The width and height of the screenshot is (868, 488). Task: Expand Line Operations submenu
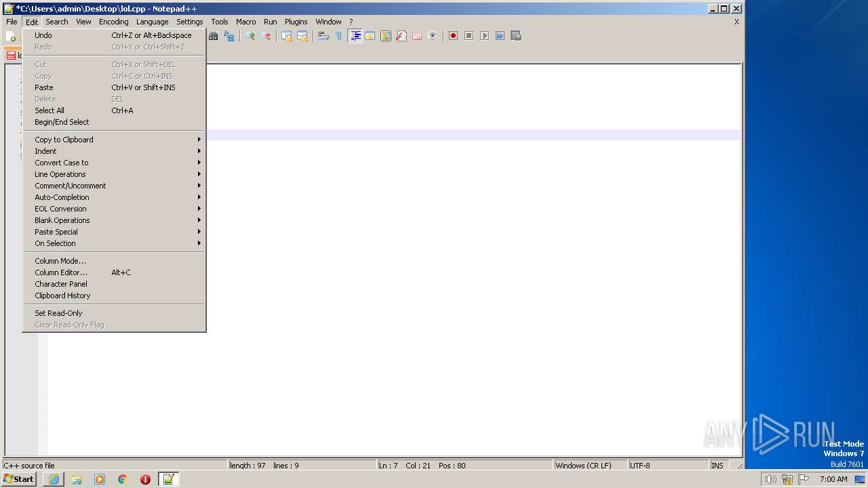point(114,174)
